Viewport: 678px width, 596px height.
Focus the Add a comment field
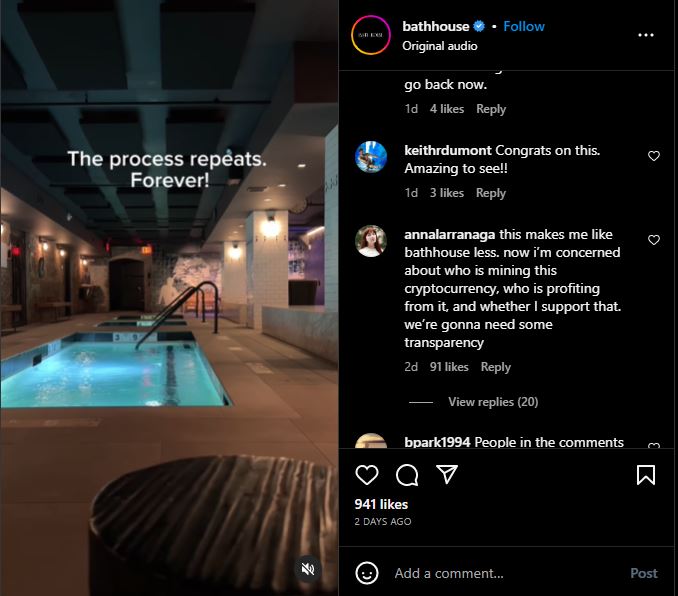pyautogui.click(x=506, y=573)
